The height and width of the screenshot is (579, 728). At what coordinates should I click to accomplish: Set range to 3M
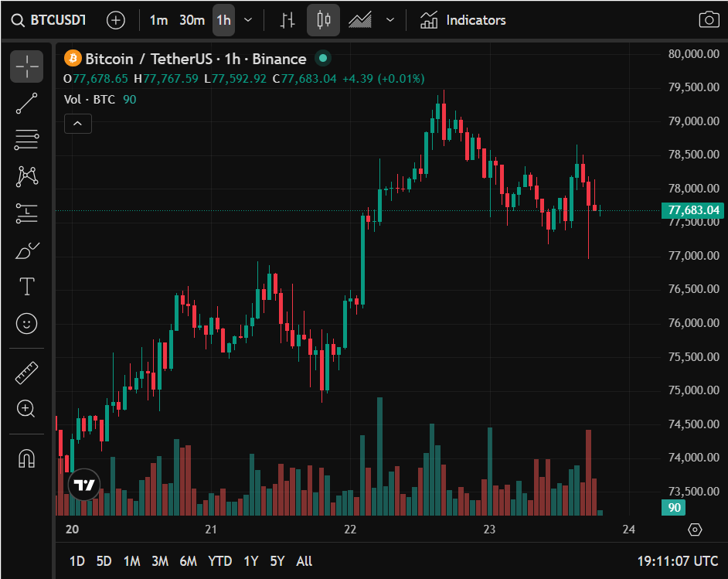160,561
